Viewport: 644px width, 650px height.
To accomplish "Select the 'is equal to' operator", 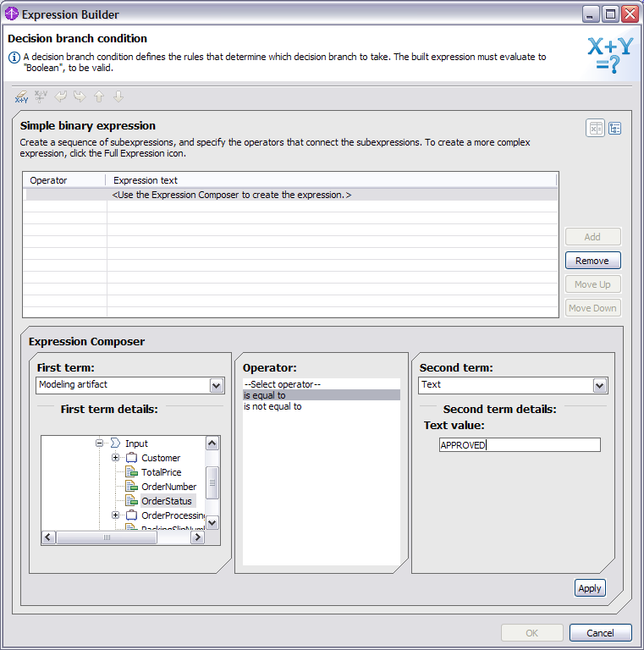I will [264, 395].
